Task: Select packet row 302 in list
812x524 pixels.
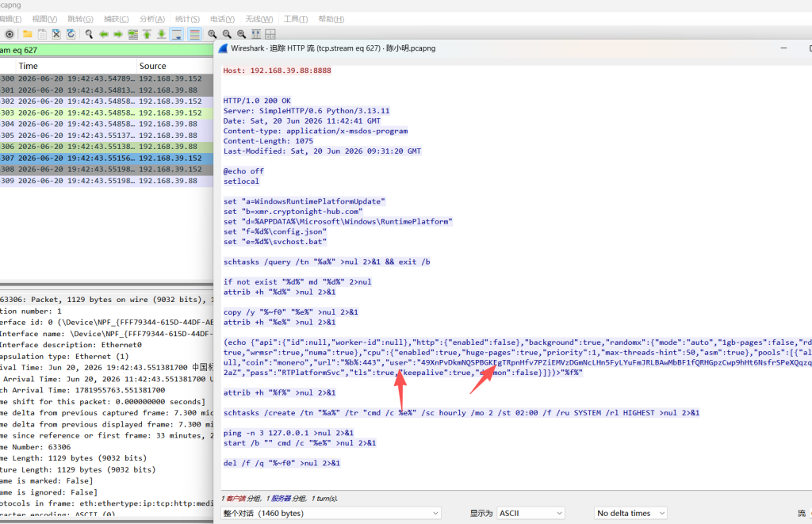Action: (x=106, y=101)
